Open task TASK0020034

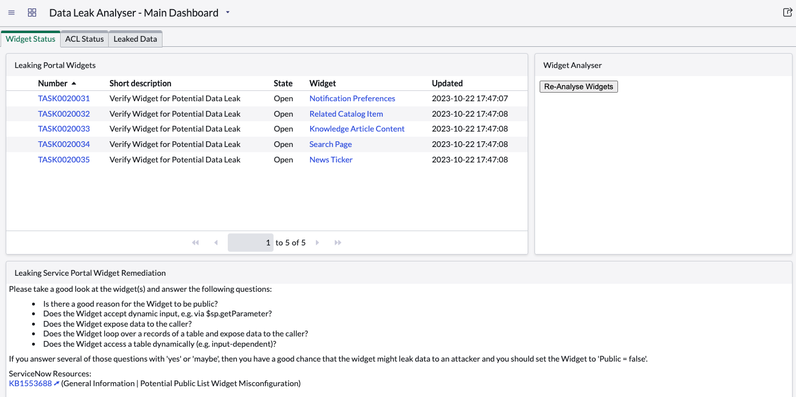64,144
